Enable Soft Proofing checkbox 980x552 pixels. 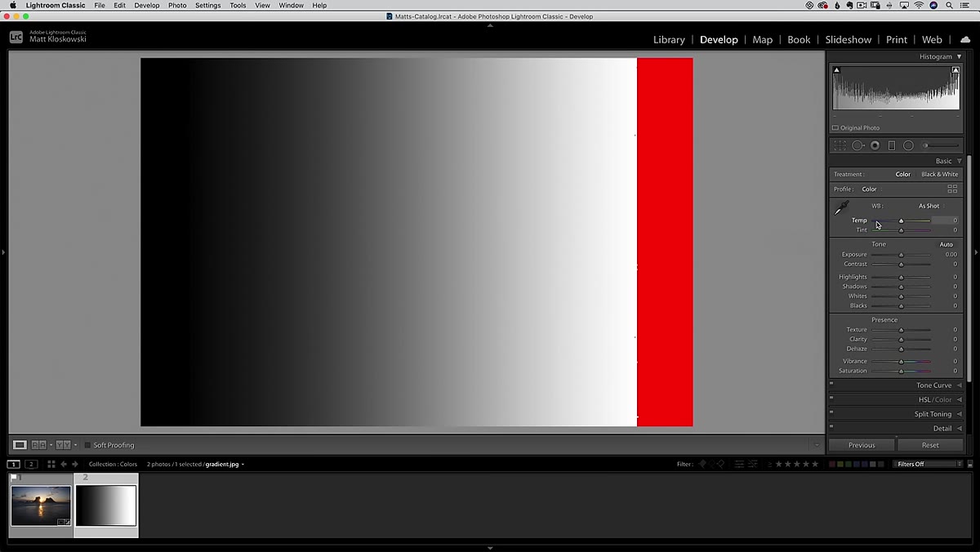[x=88, y=445]
